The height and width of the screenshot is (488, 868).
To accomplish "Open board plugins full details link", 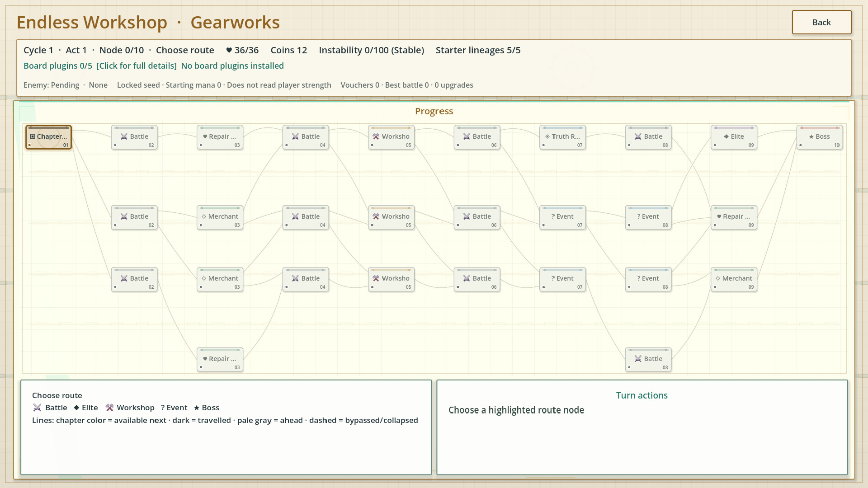I will 137,66.
